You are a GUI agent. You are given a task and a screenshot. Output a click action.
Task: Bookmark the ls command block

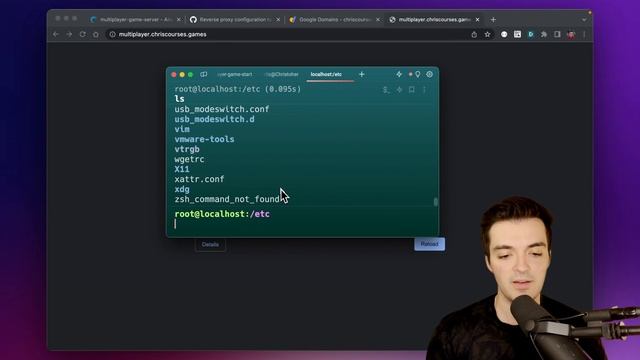(x=411, y=90)
